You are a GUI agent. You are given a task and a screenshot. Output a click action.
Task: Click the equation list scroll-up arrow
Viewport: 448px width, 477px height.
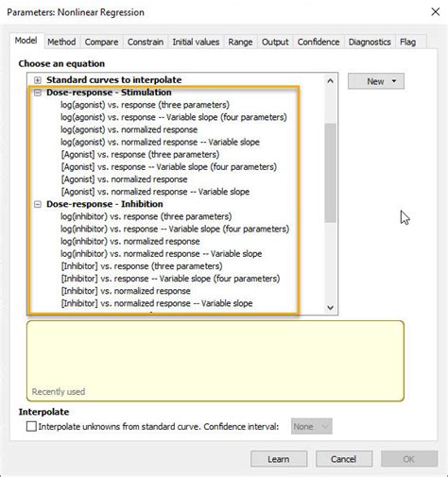pyautogui.click(x=330, y=81)
